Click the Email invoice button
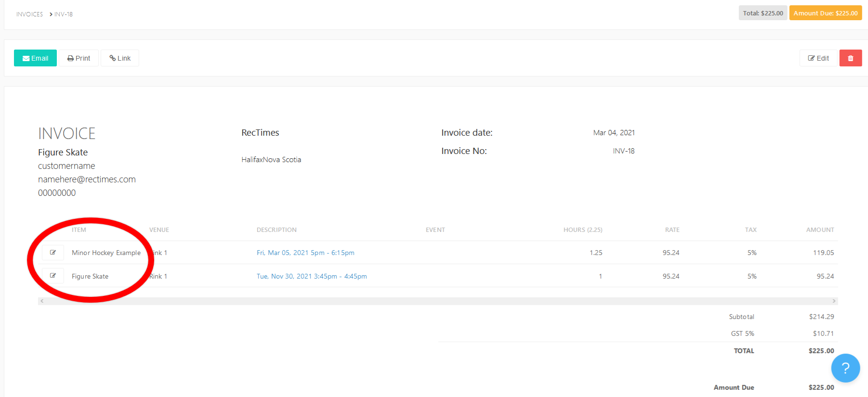The width and height of the screenshot is (868, 397). (x=35, y=58)
